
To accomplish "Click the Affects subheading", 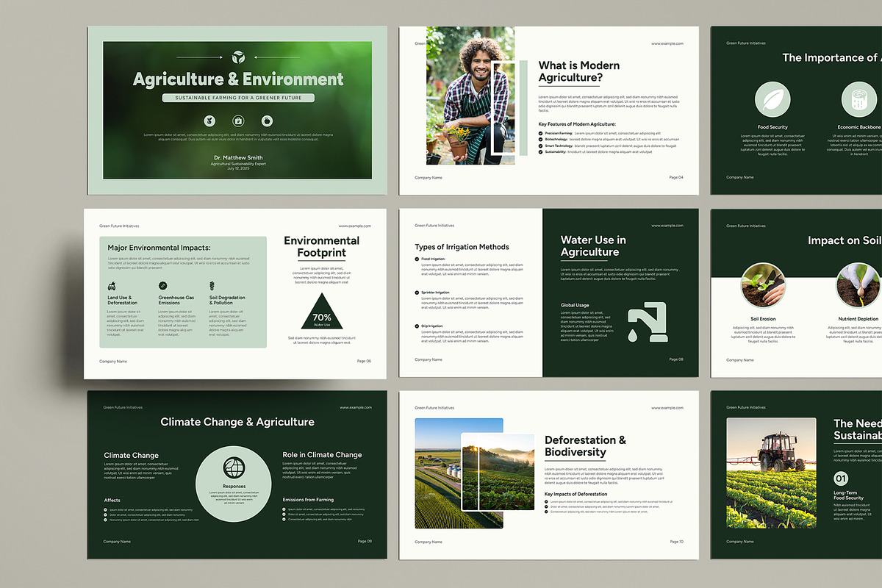I will tap(112, 500).
